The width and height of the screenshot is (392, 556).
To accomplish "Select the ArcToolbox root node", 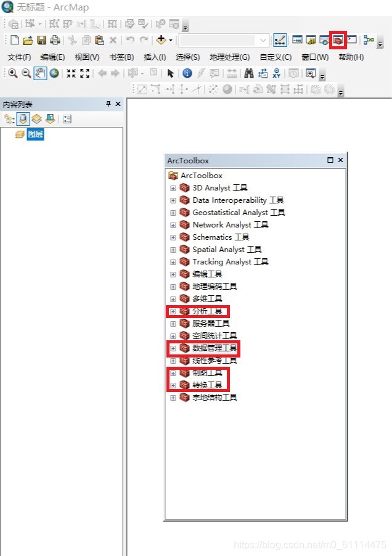I will click(x=202, y=176).
